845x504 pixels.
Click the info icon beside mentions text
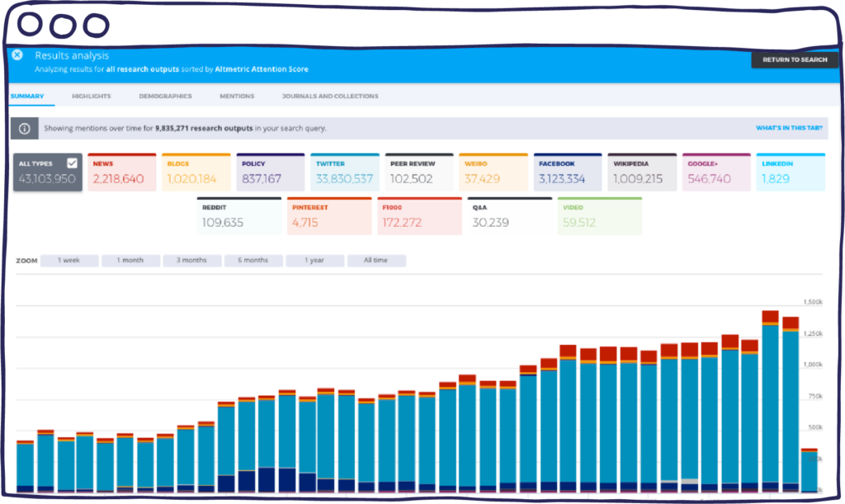click(24, 129)
